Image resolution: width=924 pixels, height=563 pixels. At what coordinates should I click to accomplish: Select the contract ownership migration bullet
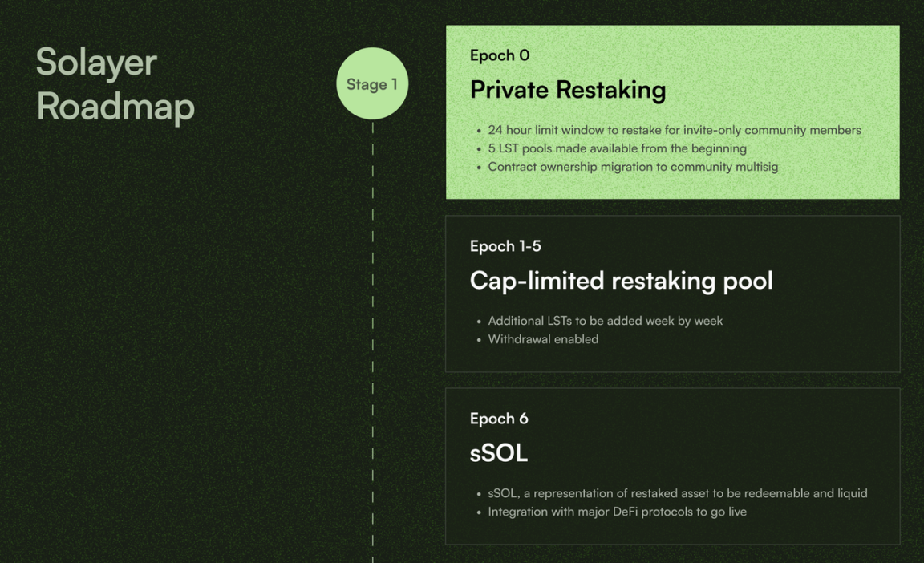(x=633, y=167)
